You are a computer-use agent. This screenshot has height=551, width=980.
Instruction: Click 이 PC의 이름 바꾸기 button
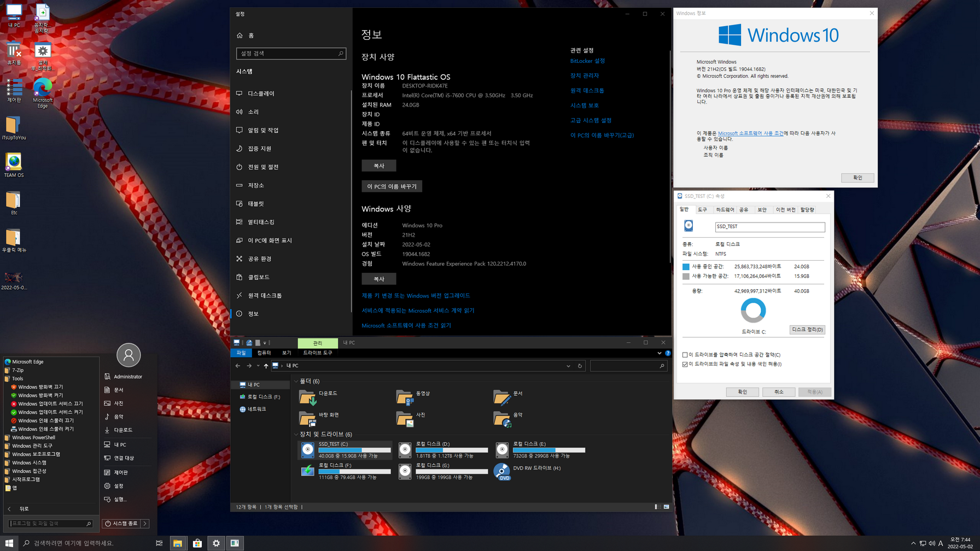[x=392, y=186]
